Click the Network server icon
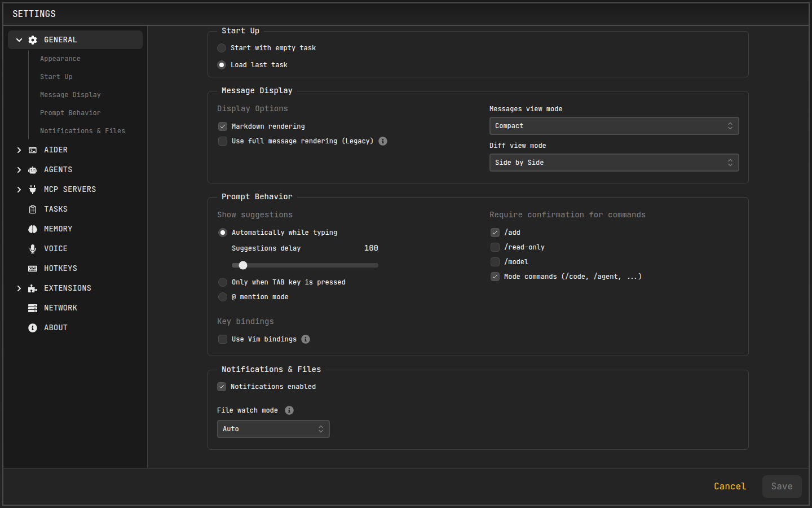This screenshot has height=508, width=812. click(33, 308)
